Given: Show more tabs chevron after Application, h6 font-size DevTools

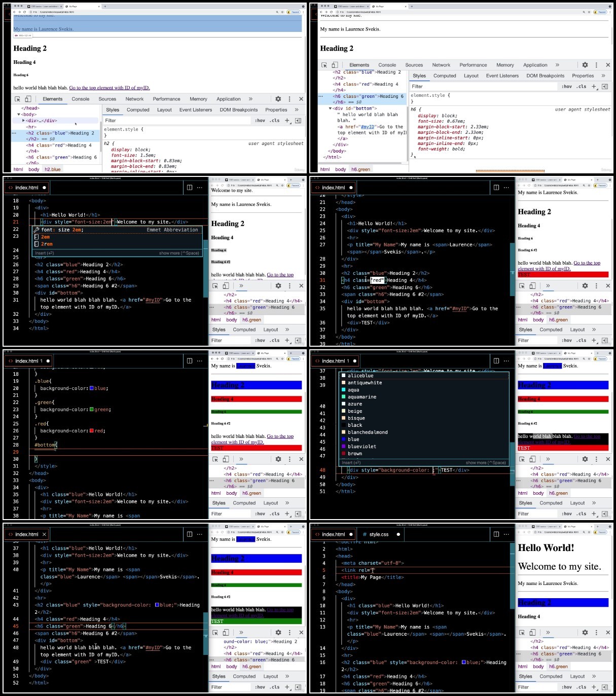Looking at the screenshot, I should pyautogui.click(x=557, y=65).
